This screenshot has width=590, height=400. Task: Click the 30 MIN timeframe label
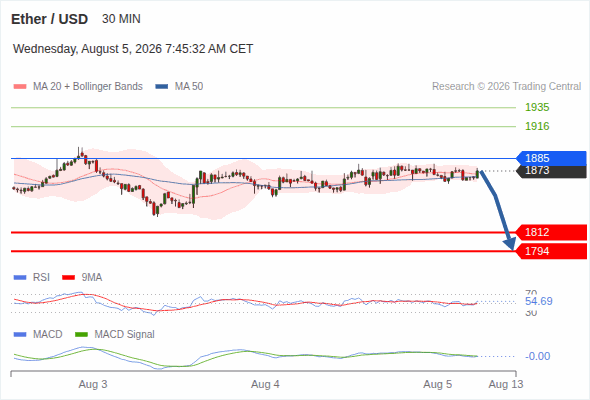pyautogui.click(x=121, y=19)
